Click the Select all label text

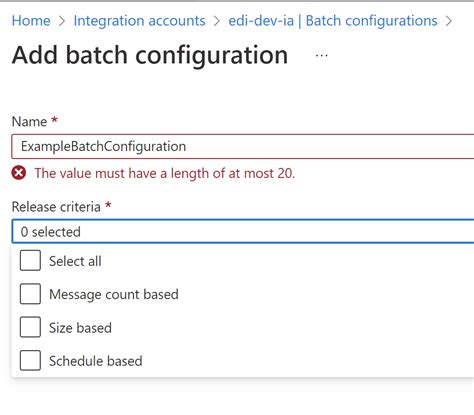(x=75, y=261)
